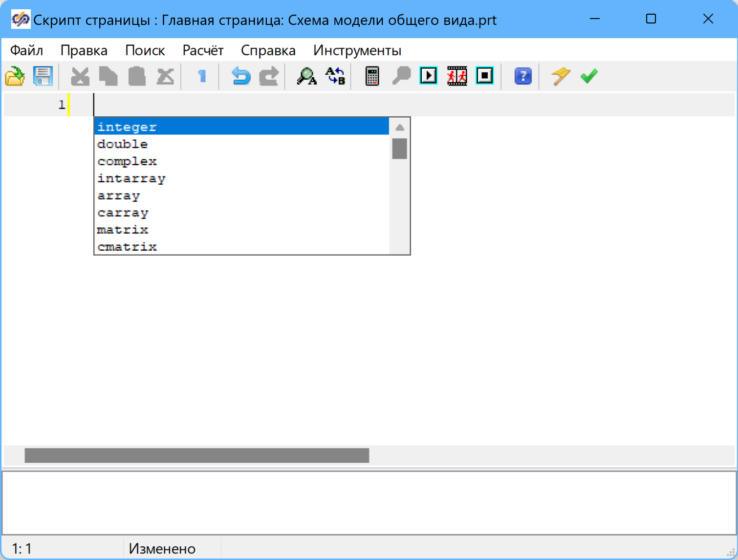Open the Расчёт menu

[203, 50]
